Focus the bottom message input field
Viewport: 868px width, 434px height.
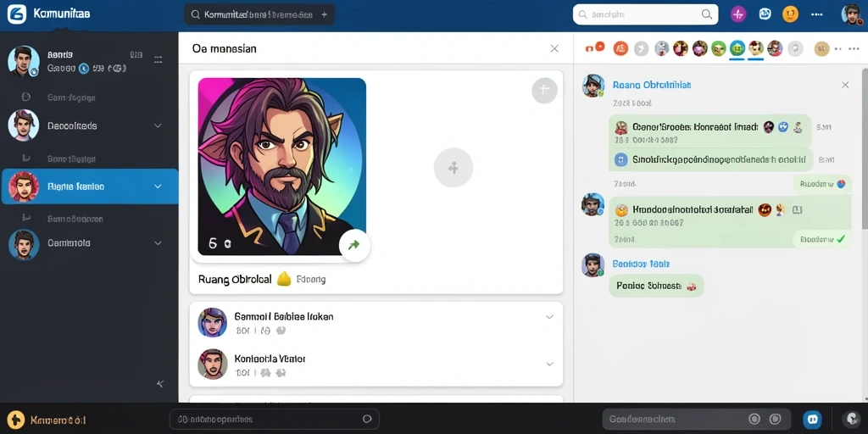(x=274, y=420)
